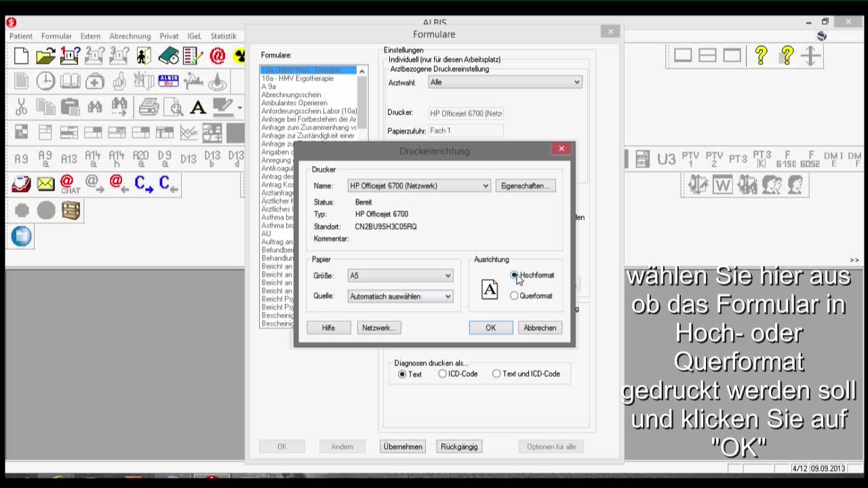
Task: Click the yellow envelope mail icon
Action: [45, 184]
